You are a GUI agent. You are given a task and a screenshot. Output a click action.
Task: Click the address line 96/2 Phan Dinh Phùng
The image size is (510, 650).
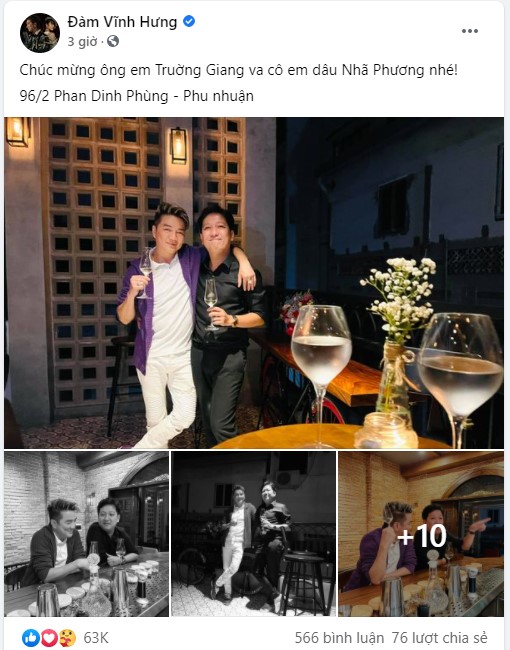pyautogui.click(x=136, y=96)
